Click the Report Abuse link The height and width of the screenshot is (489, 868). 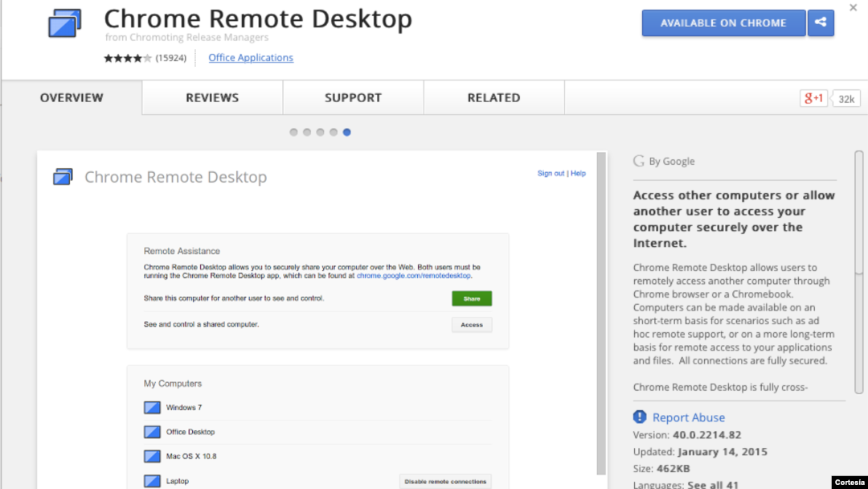pos(688,417)
